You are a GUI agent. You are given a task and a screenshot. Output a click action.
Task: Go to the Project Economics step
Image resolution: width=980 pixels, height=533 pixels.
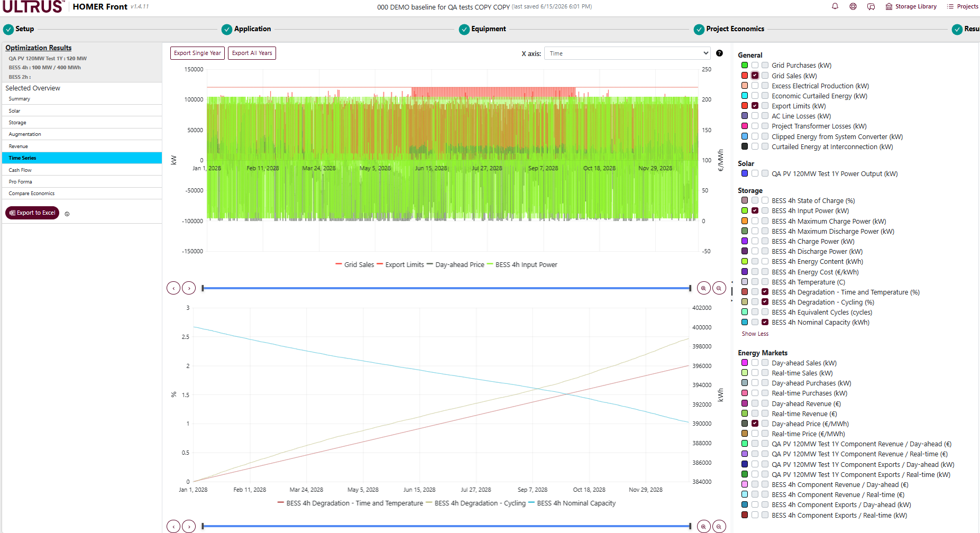pos(729,29)
